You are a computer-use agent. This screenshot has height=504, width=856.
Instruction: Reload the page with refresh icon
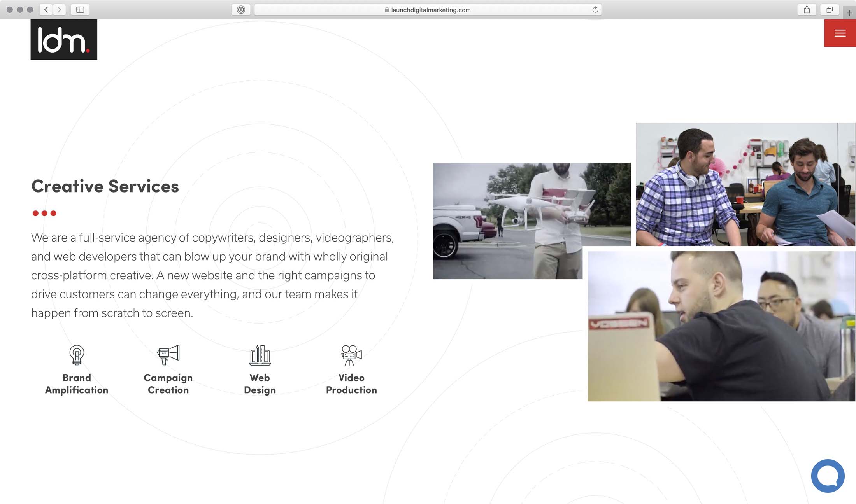click(595, 10)
